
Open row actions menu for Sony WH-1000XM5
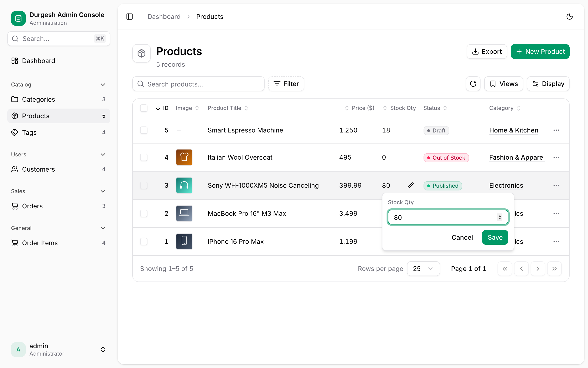[556, 185]
